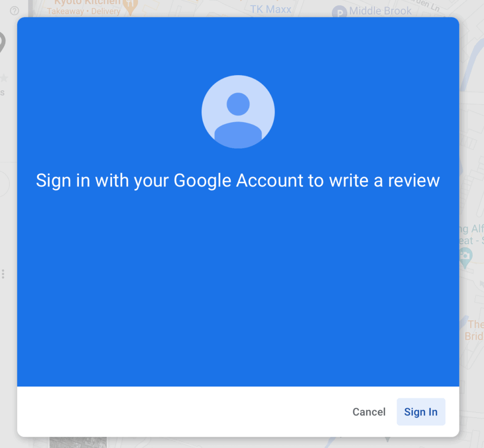Click the help question mark icon
The image size is (484, 448).
click(x=15, y=11)
